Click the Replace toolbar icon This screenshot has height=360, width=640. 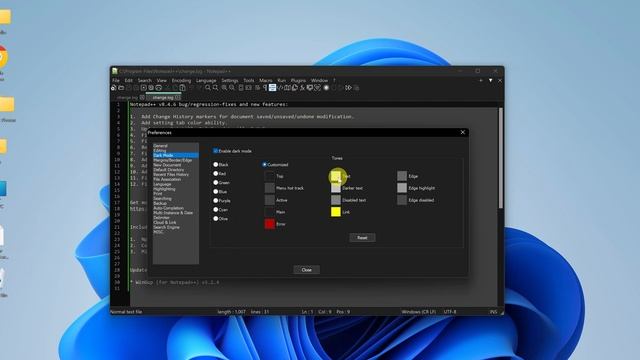pyautogui.click(x=215, y=88)
